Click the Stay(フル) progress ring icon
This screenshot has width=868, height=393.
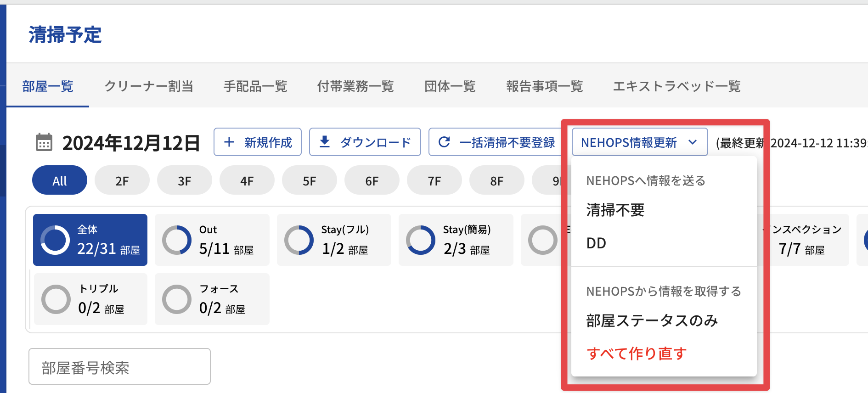point(299,240)
